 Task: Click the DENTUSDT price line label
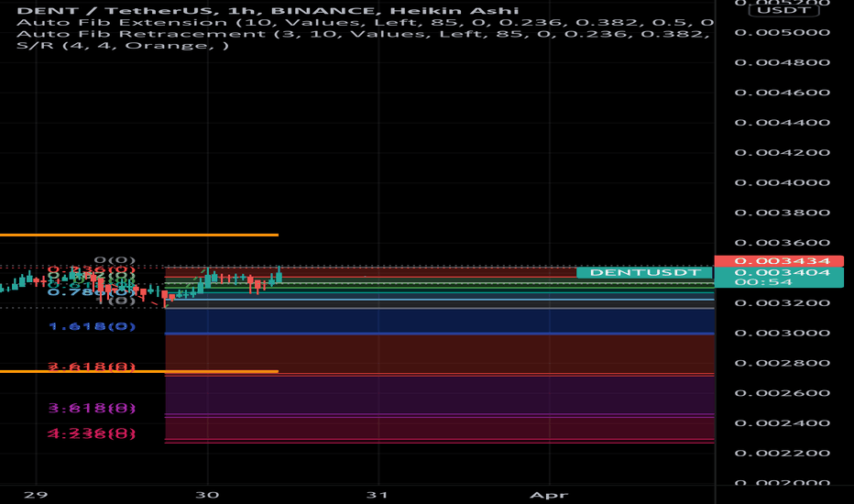pos(644,272)
